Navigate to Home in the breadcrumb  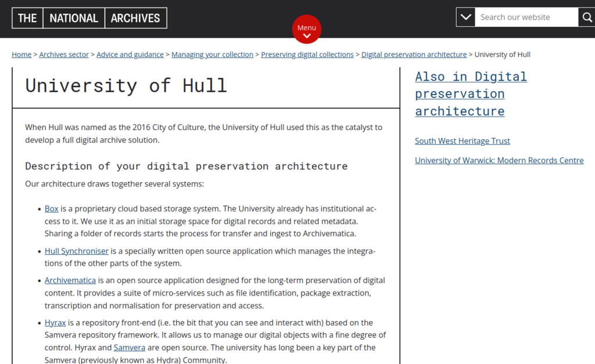click(21, 54)
